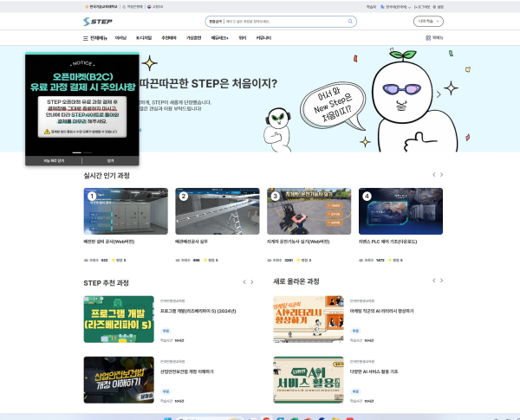Open the AI 리터러시 향상하기 course thumbnail

(x=309, y=320)
